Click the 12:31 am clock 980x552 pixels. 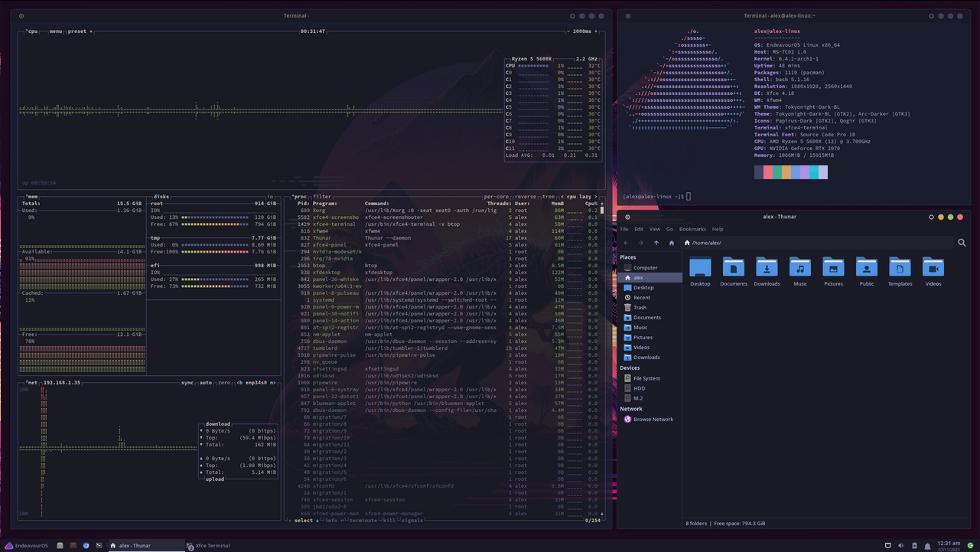[x=949, y=544]
